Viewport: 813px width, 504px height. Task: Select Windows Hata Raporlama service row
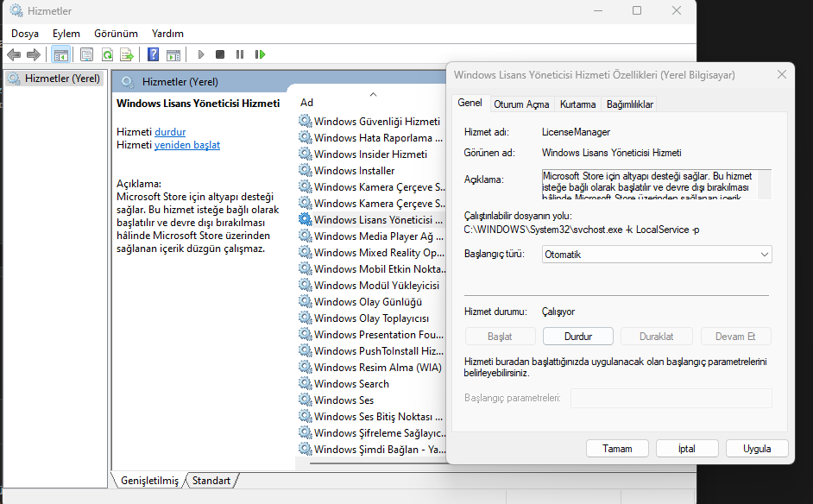pyautogui.click(x=372, y=138)
